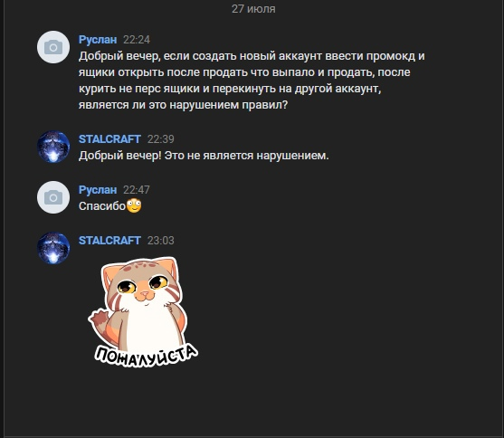The height and width of the screenshot is (438, 504).
Task: Click the STALCRAFT avatar by the 23:03 sticker
Action: point(53,248)
